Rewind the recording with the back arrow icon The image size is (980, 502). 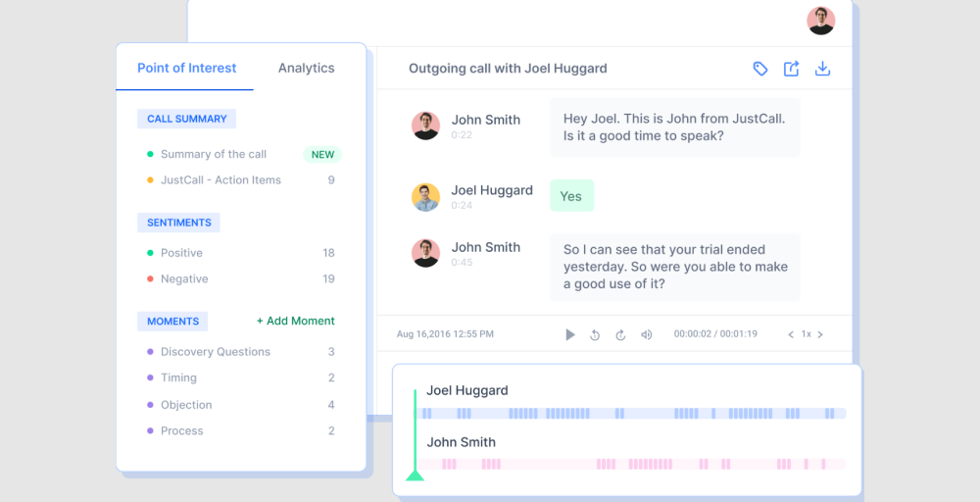click(x=595, y=335)
